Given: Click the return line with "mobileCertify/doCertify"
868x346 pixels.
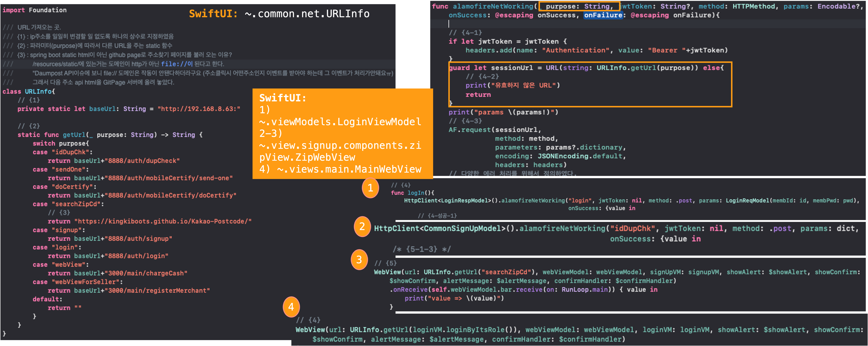Looking at the screenshot, I should click(142, 195).
